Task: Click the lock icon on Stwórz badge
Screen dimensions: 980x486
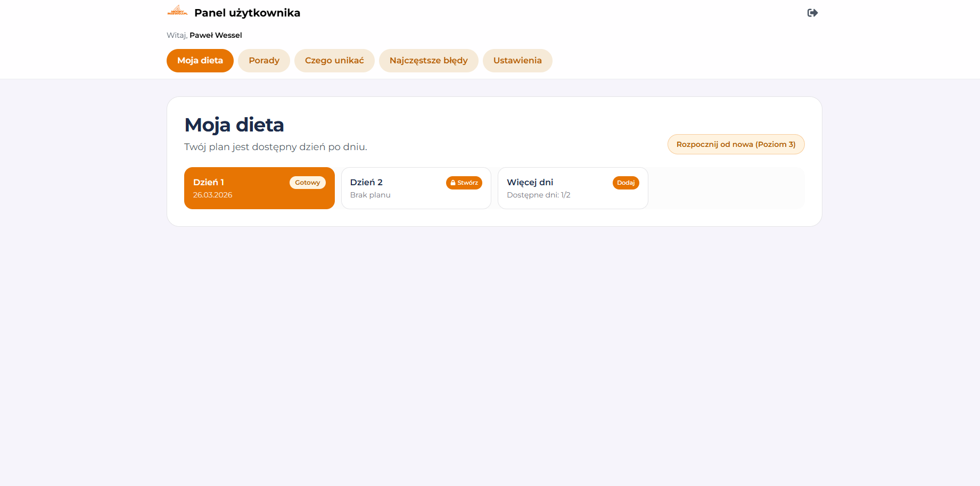Action: [x=453, y=183]
